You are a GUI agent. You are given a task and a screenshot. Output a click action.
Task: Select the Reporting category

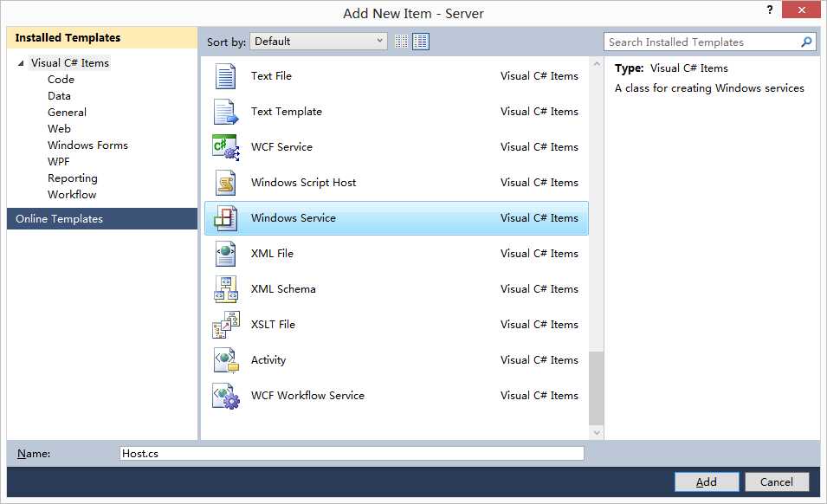pyautogui.click(x=73, y=178)
